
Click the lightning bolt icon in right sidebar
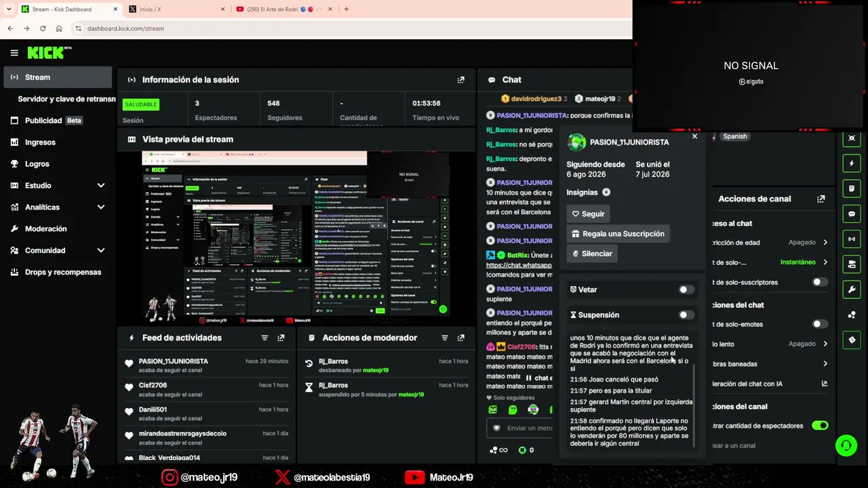pos(852,163)
